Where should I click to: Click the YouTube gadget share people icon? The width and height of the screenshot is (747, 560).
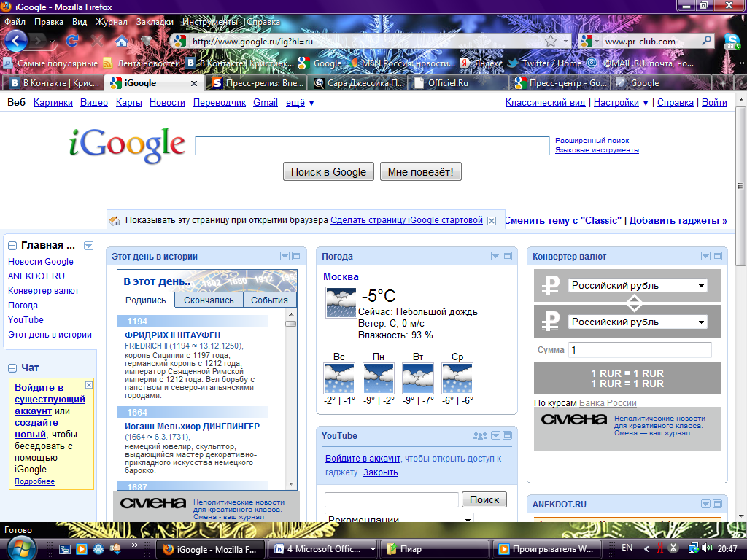(480, 436)
